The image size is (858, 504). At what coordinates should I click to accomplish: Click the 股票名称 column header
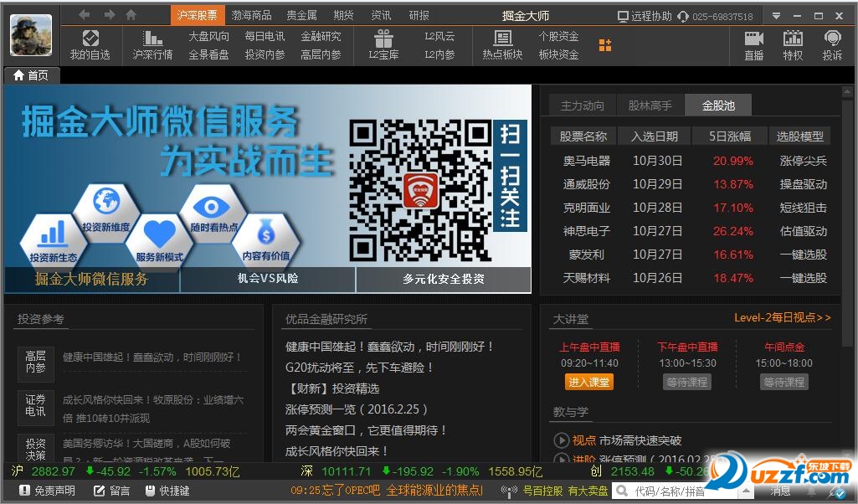click(x=583, y=136)
